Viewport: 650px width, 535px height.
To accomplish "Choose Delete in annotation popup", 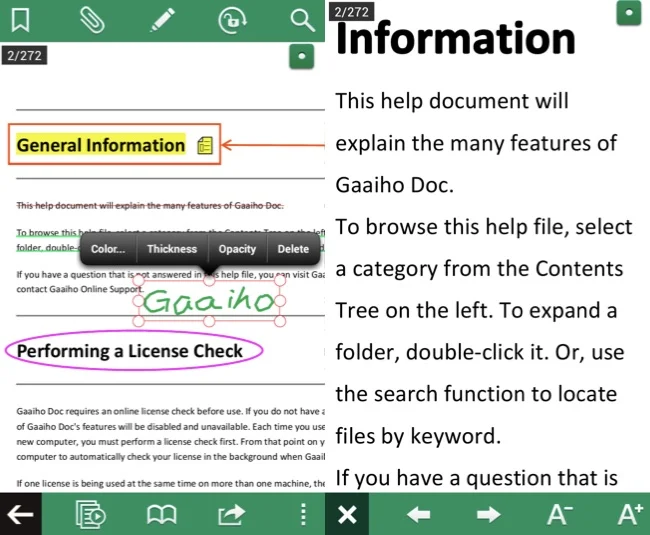I will click(x=293, y=249).
